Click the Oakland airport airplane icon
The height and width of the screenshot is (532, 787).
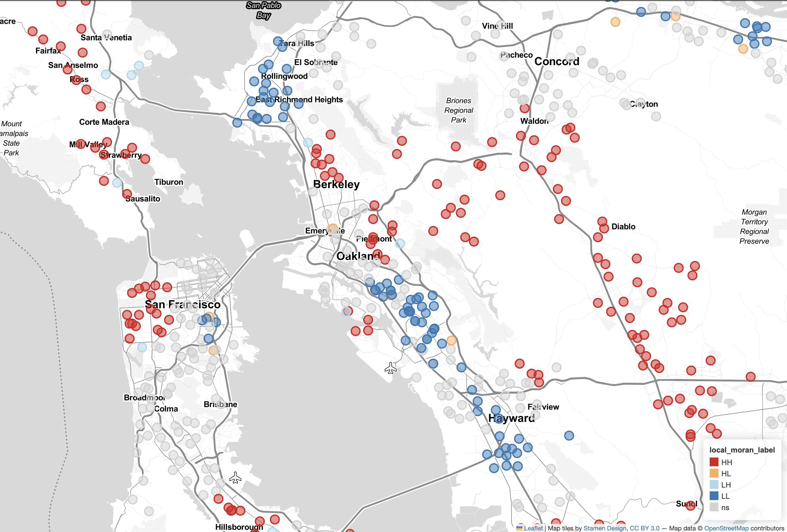click(390, 368)
